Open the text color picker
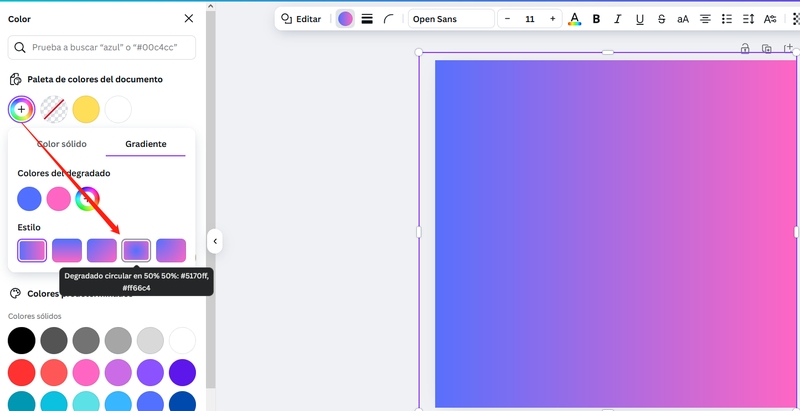This screenshot has width=800, height=411. pos(574,19)
